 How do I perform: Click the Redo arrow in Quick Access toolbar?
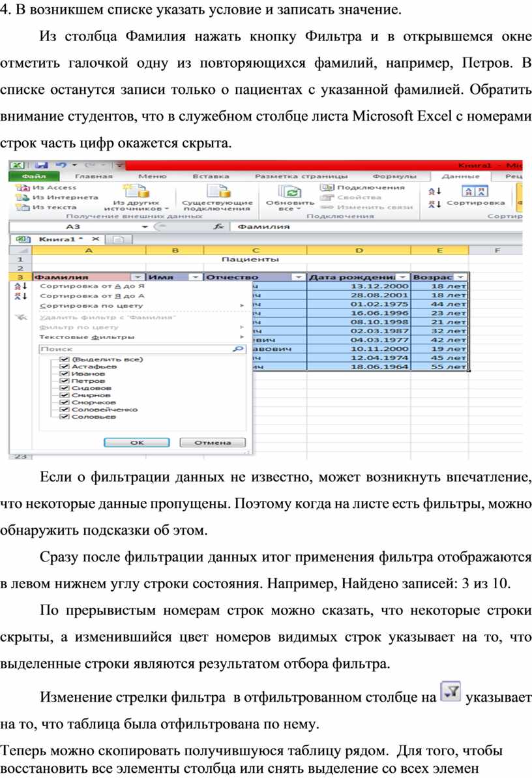[x=91, y=165]
